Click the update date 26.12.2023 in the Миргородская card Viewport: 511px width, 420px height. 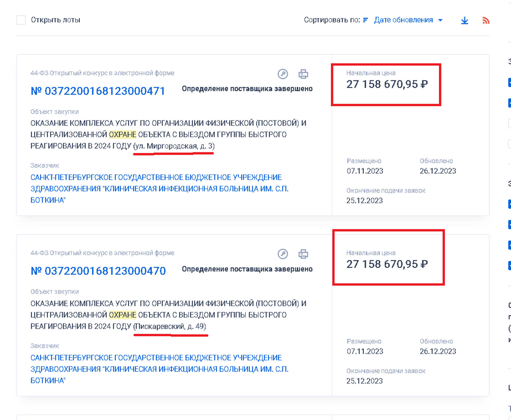pos(438,171)
